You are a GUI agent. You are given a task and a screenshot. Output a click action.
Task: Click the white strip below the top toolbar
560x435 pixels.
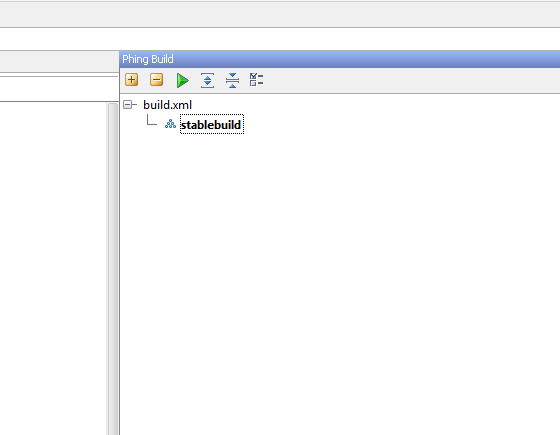pyautogui.click(x=280, y=39)
